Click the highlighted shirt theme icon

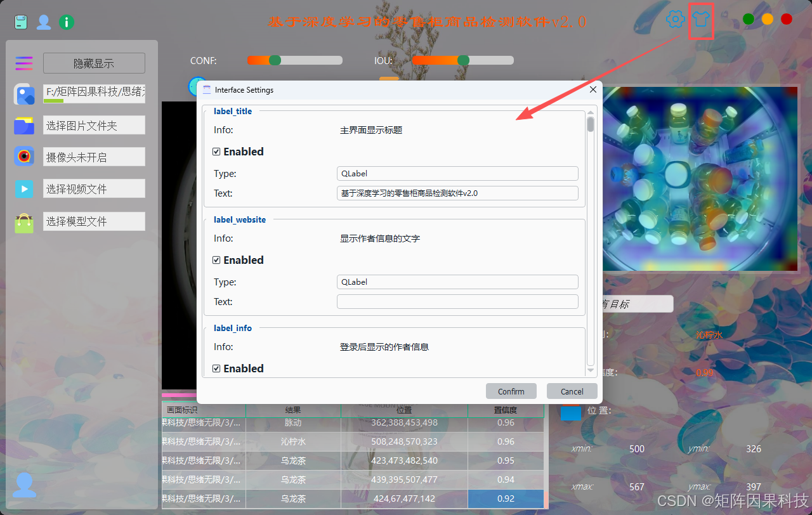(x=701, y=19)
